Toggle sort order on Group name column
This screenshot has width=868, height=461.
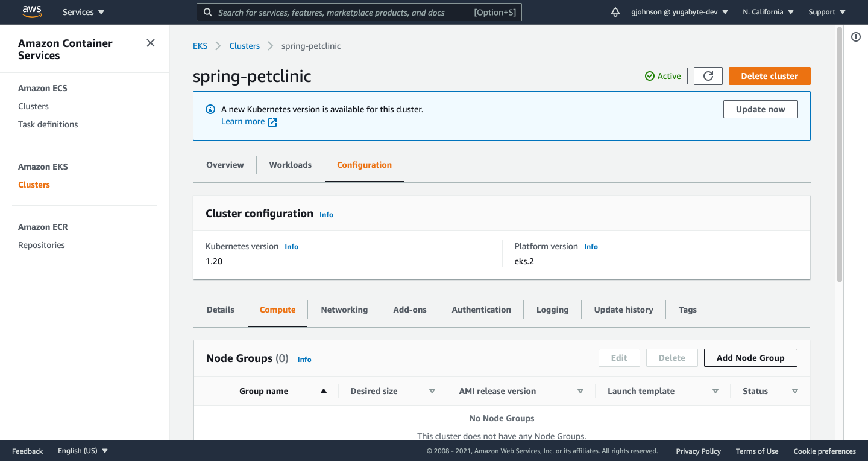[324, 391]
